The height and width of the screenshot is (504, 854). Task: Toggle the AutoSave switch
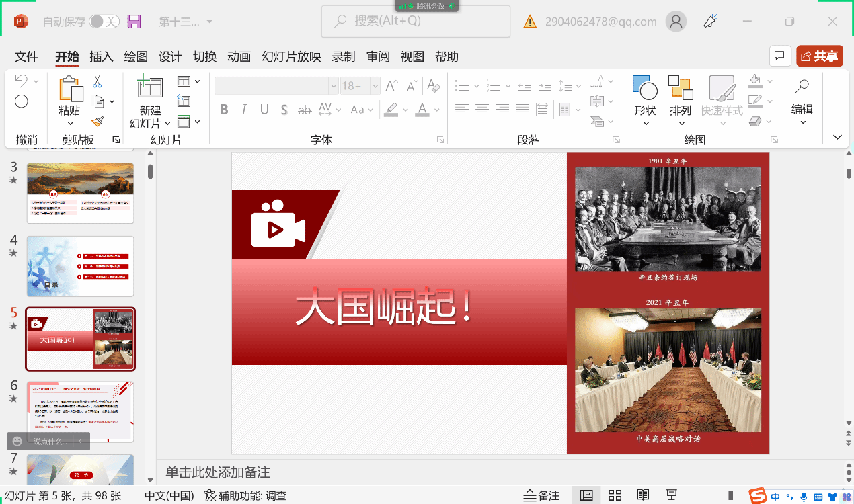click(x=104, y=22)
